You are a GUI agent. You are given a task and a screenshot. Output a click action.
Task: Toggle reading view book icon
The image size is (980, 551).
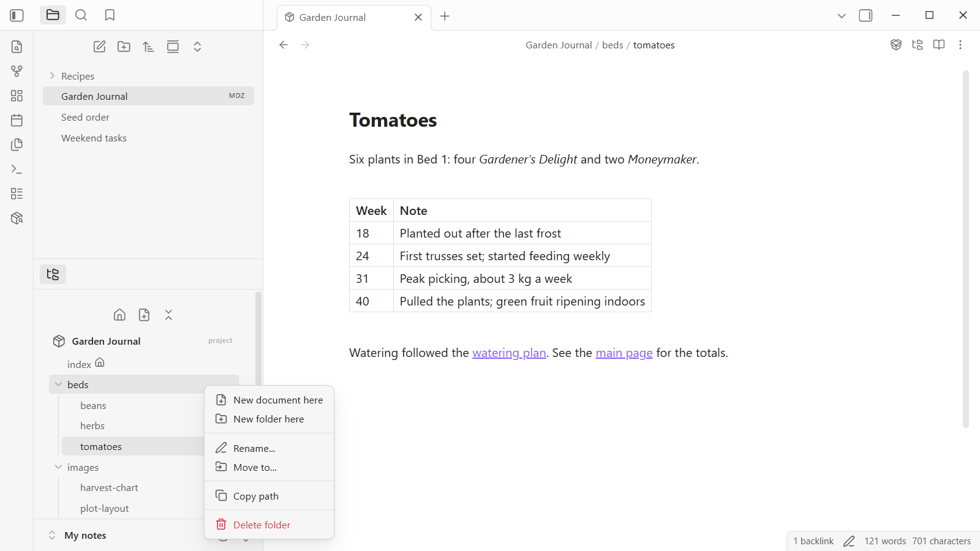coord(939,45)
